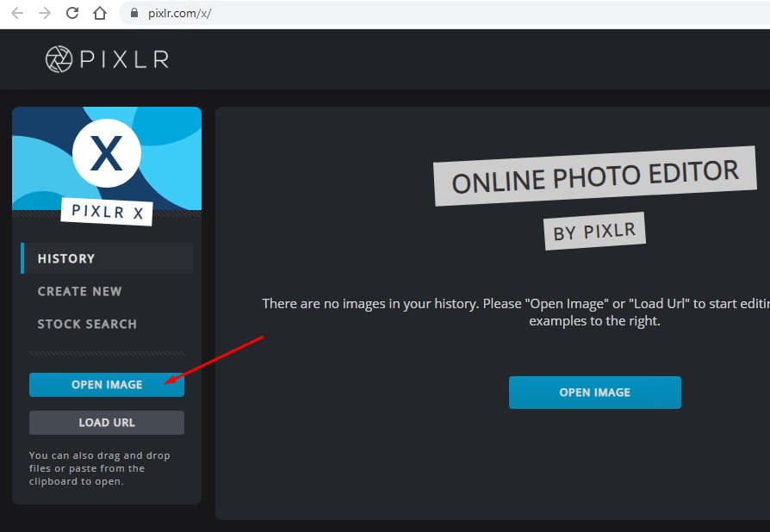Go to the browser home page
Screen dimensions: 770x532
pyautogui.click(x=100, y=13)
